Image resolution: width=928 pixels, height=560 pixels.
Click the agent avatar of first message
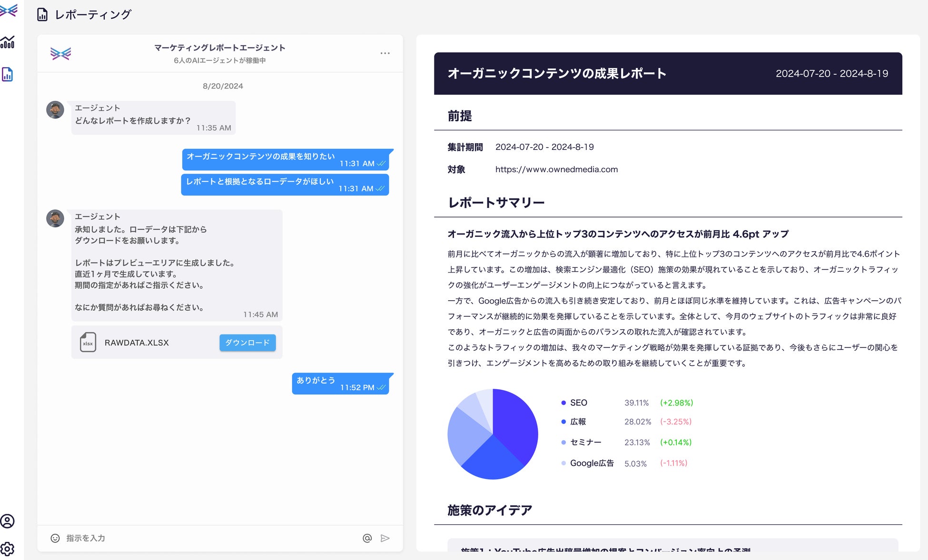click(55, 110)
